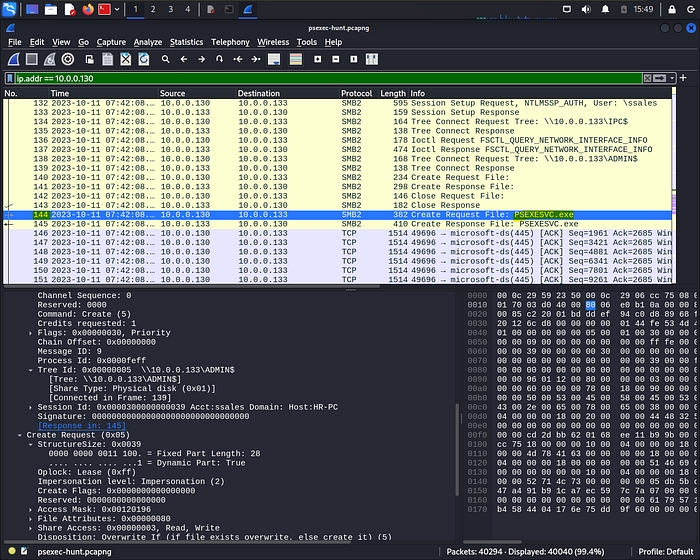Open the Statistics menu
This screenshot has width=700, height=560.
pos(186,42)
